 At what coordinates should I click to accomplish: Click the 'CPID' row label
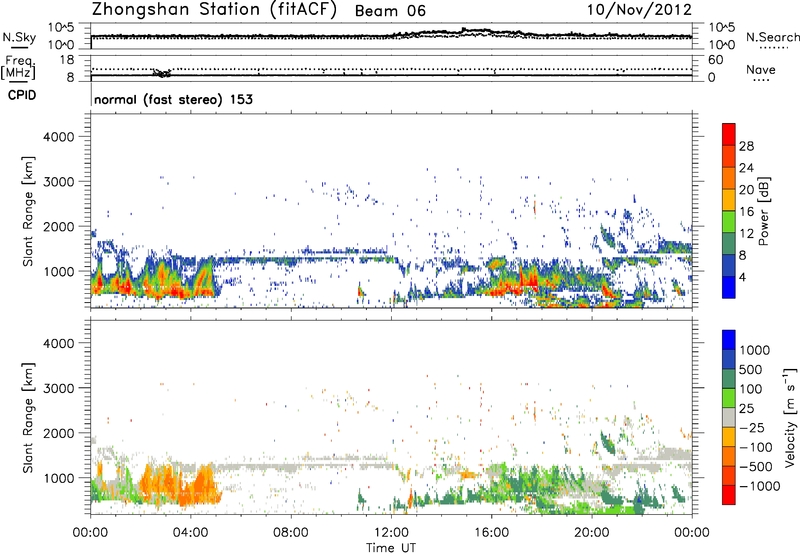(22, 95)
